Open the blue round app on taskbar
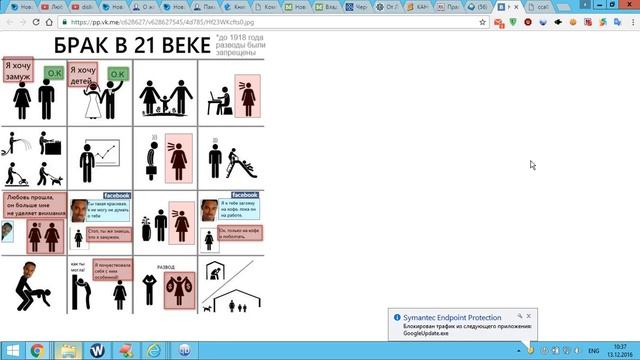 point(184,350)
